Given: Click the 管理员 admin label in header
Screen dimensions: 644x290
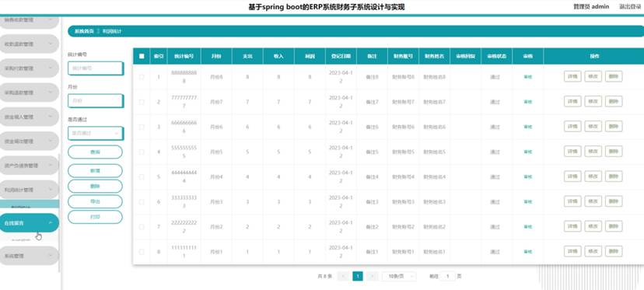Looking at the screenshot, I should click(x=591, y=6).
